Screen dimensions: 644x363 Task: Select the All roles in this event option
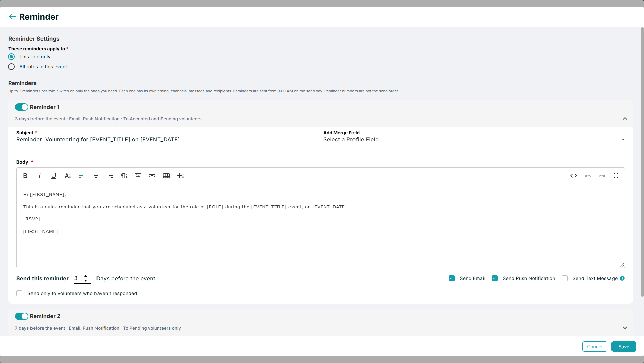[11, 67]
